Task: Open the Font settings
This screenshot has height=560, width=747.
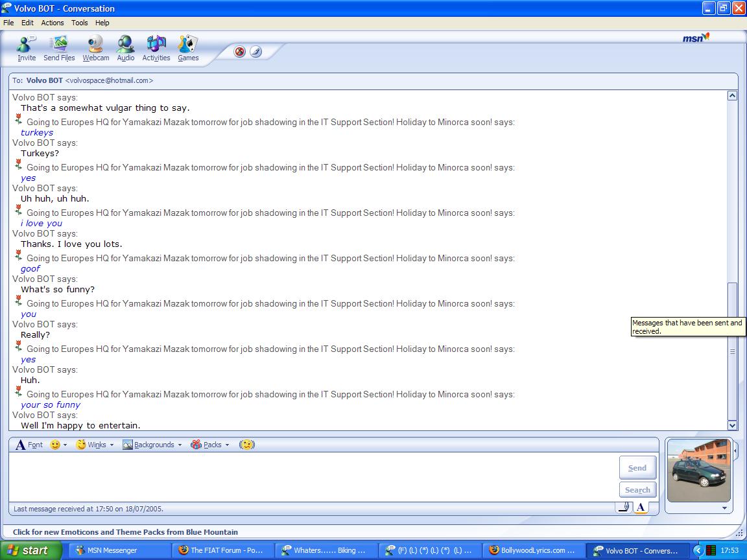Action: click(x=30, y=445)
